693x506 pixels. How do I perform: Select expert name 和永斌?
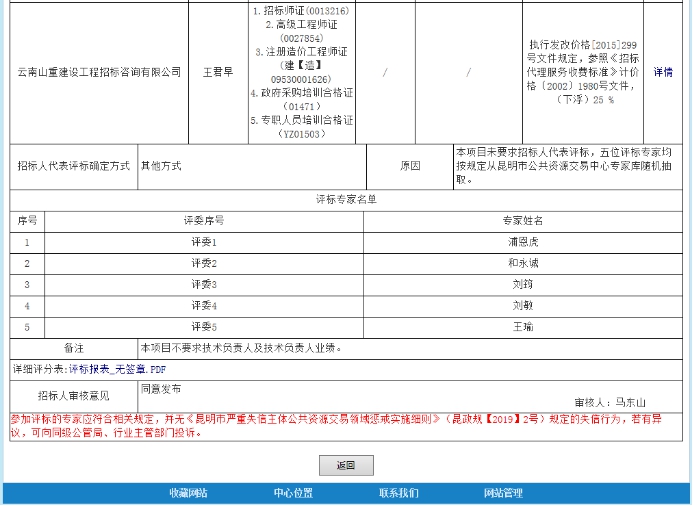(x=522, y=263)
